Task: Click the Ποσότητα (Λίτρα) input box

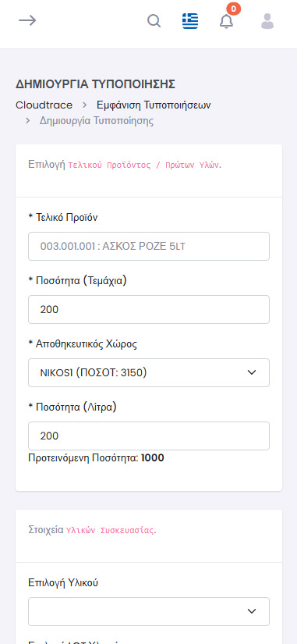Action: tap(148, 436)
